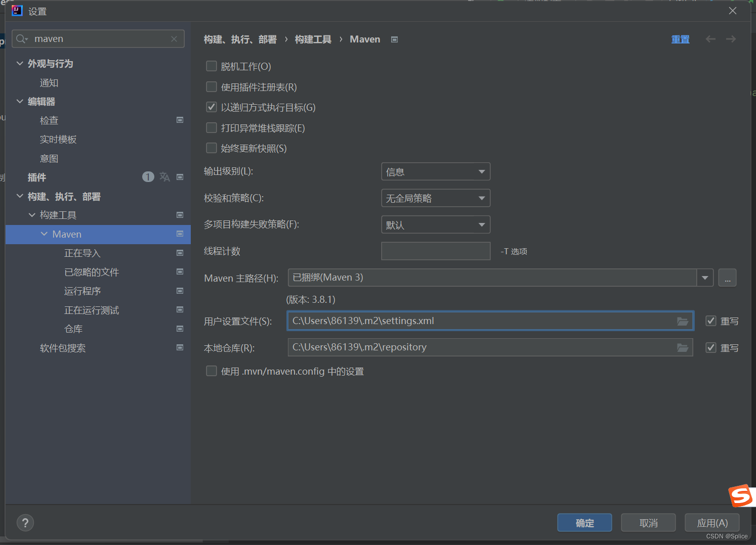Click project-level icon beside 软件包搜索
Viewport: 756px width, 545px height.
tap(180, 347)
